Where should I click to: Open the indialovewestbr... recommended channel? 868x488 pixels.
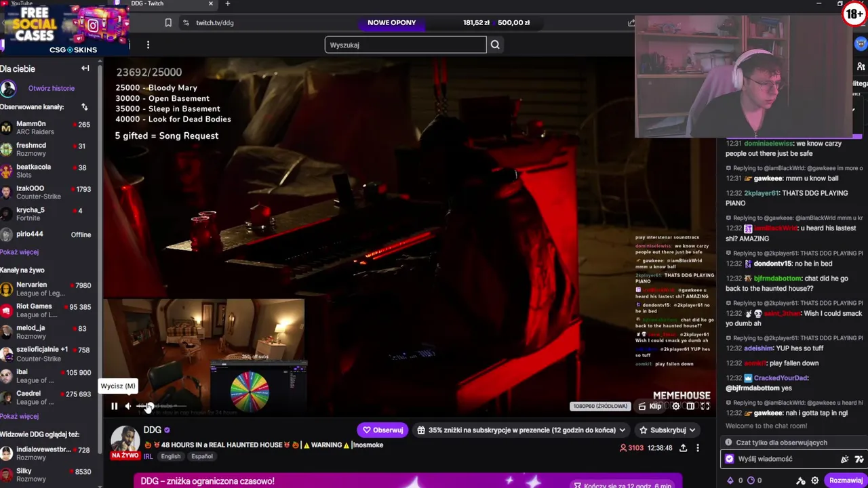47,453
